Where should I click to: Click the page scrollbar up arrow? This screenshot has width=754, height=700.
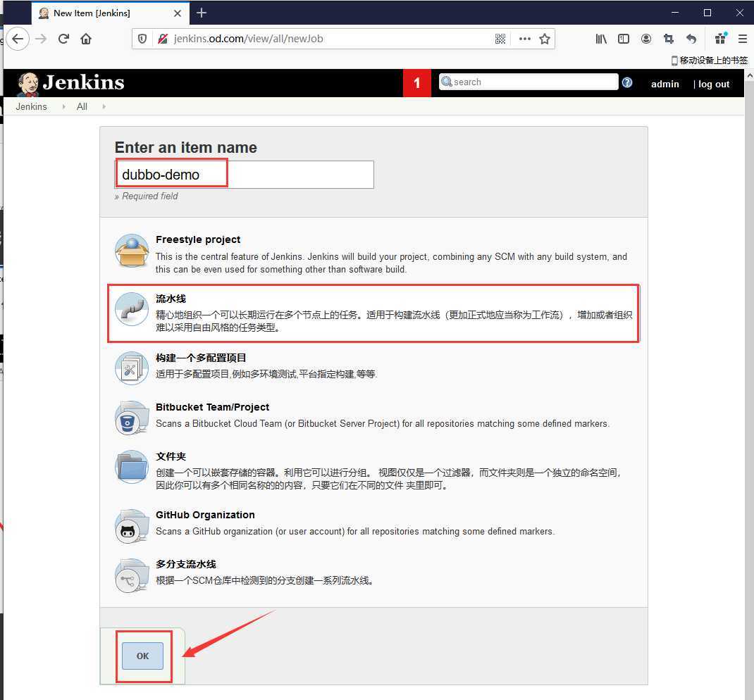[749, 75]
